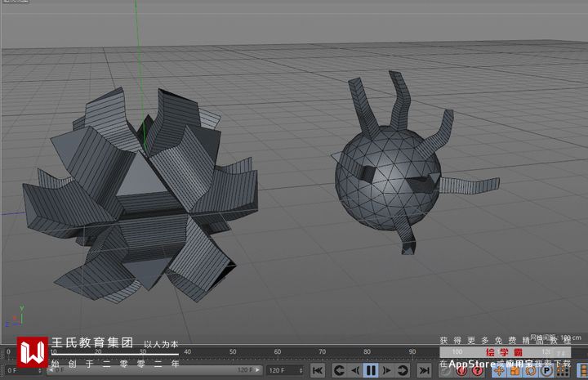Toggle scale keyframe recording icon
588x380 pixels.
tap(514, 371)
